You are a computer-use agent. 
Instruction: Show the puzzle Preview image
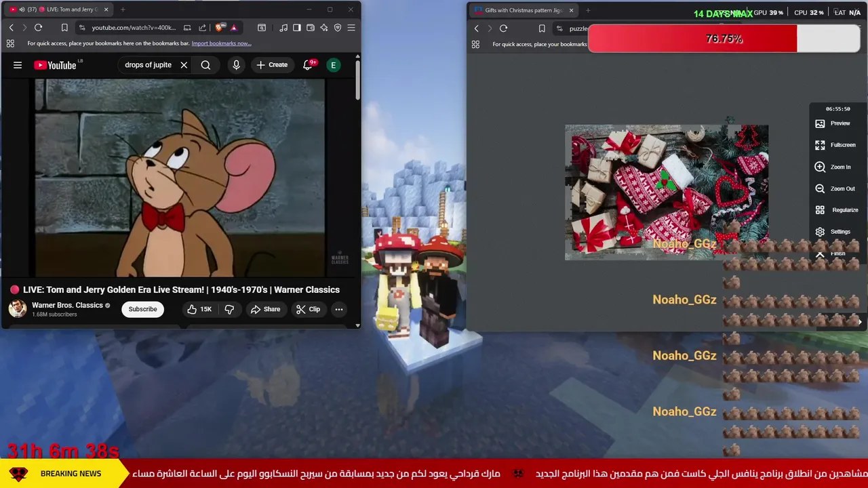click(833, 123)
